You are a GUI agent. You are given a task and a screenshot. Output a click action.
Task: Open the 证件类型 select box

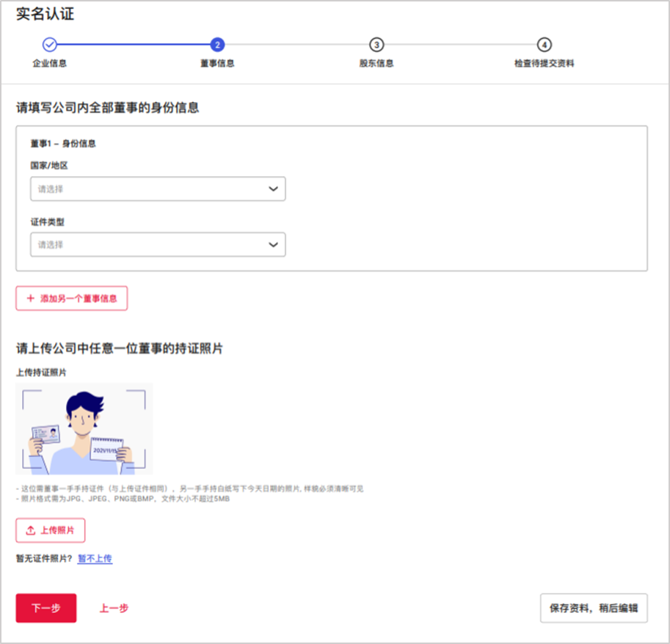[x=158, y=245]
